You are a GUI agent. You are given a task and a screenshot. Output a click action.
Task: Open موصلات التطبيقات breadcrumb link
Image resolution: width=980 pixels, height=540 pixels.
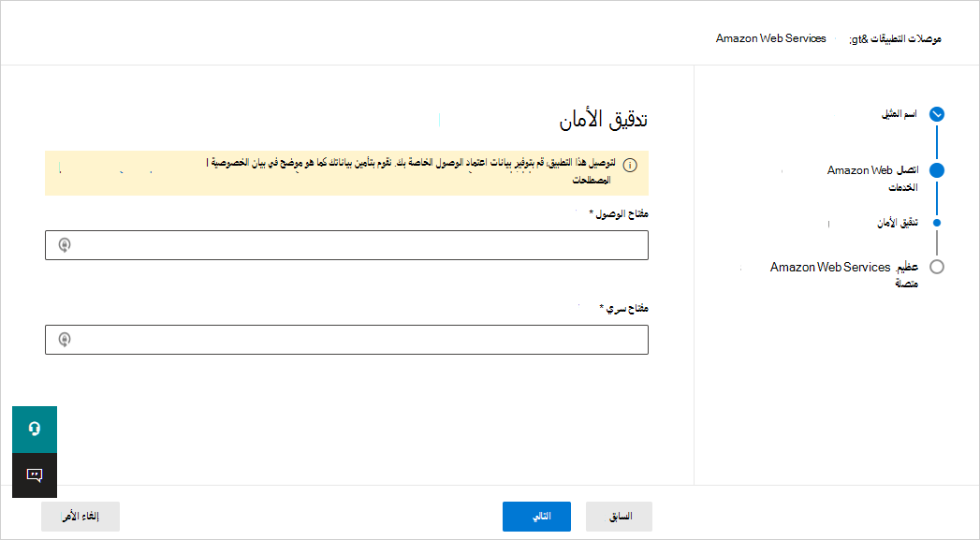(904, 39)
